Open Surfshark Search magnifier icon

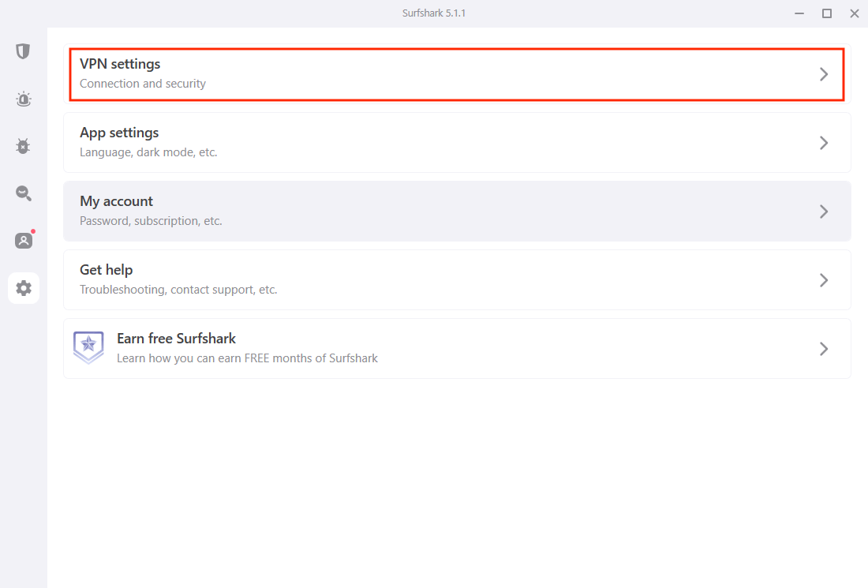(23, 193)
